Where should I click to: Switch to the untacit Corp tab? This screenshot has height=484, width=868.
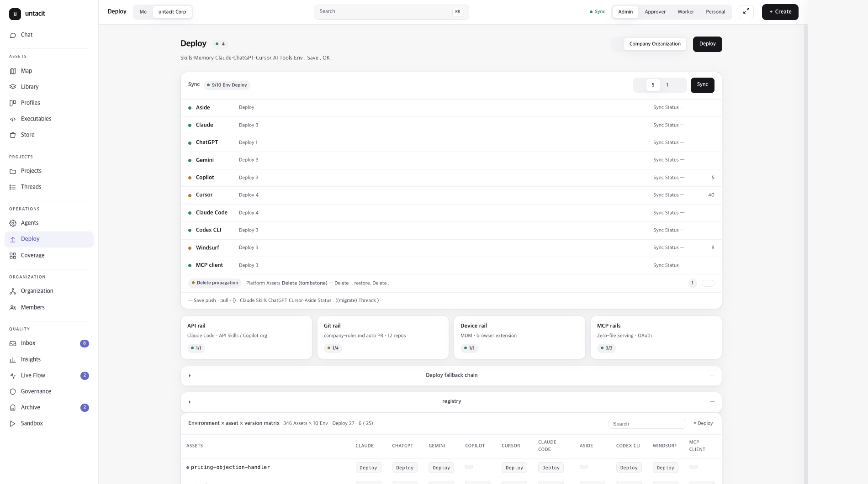click(172, 12)
